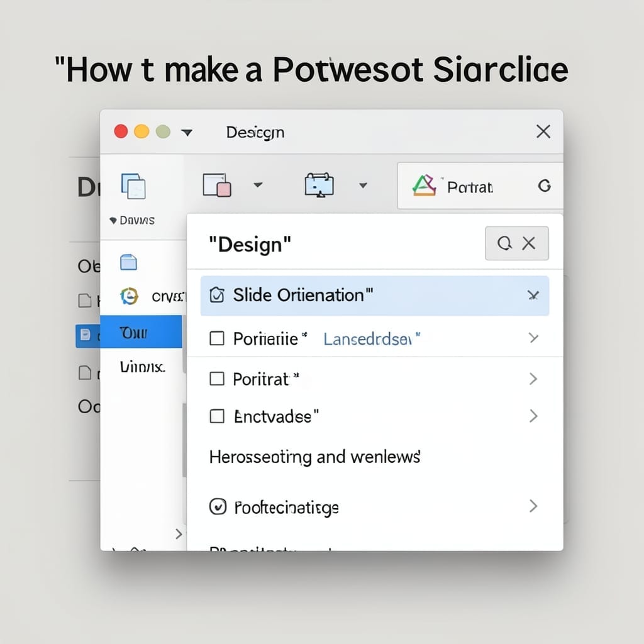The width and height of the screenshot is (644, 644).
Task: Select the highlighted blue sidebar item
Action: tap(141, 332)
